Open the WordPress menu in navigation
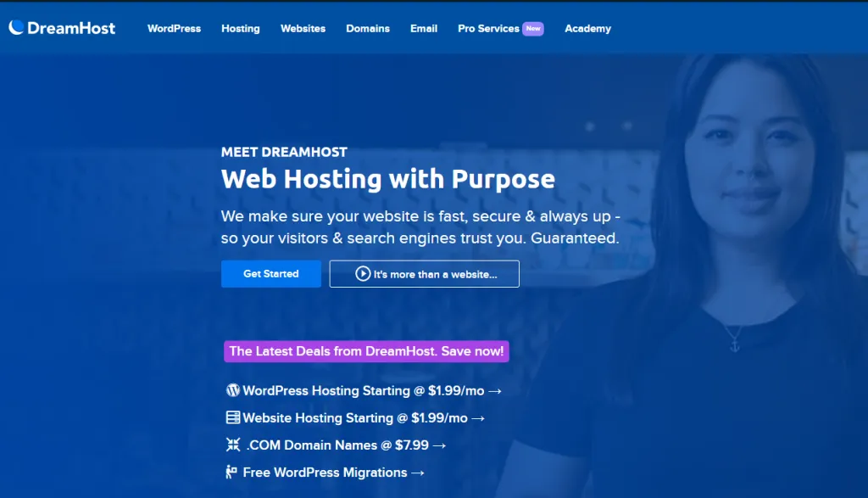This screenshot has height=498, width=868. coord(174,28)
